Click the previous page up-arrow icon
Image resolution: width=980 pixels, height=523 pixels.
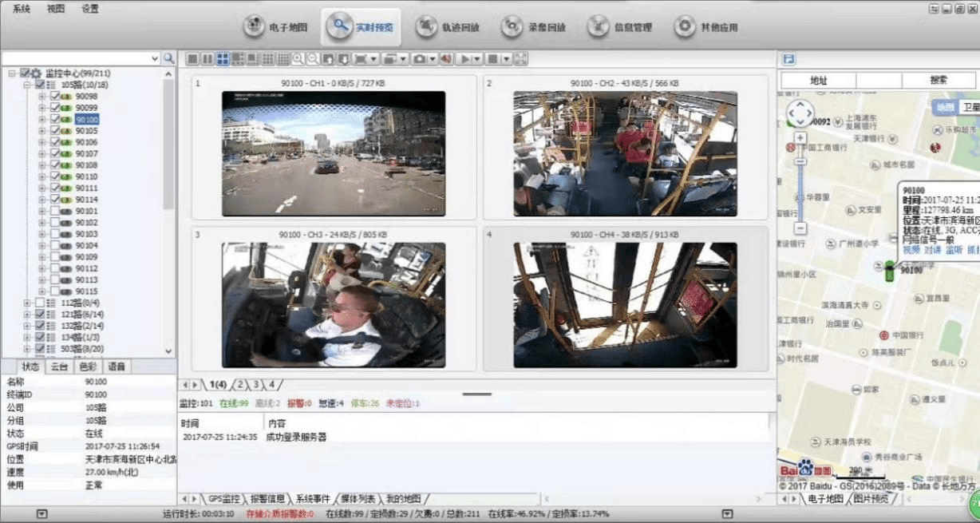tap(329, 59)
